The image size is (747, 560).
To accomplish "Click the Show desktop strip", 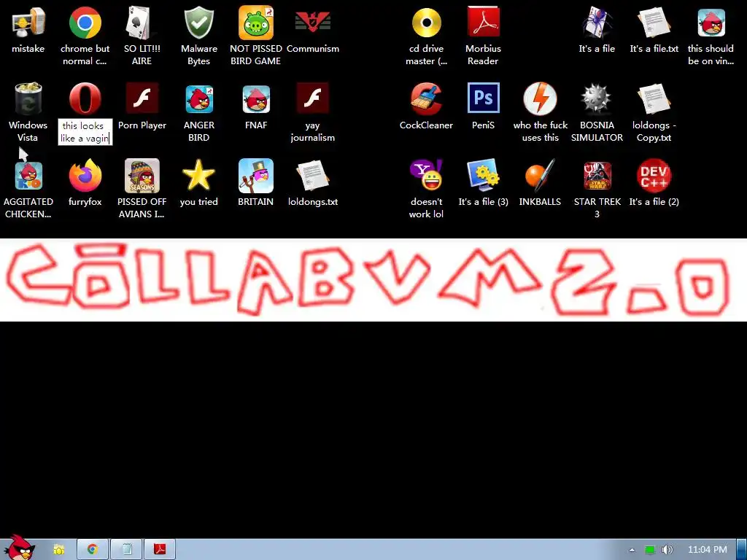I will tap(742, 550).
